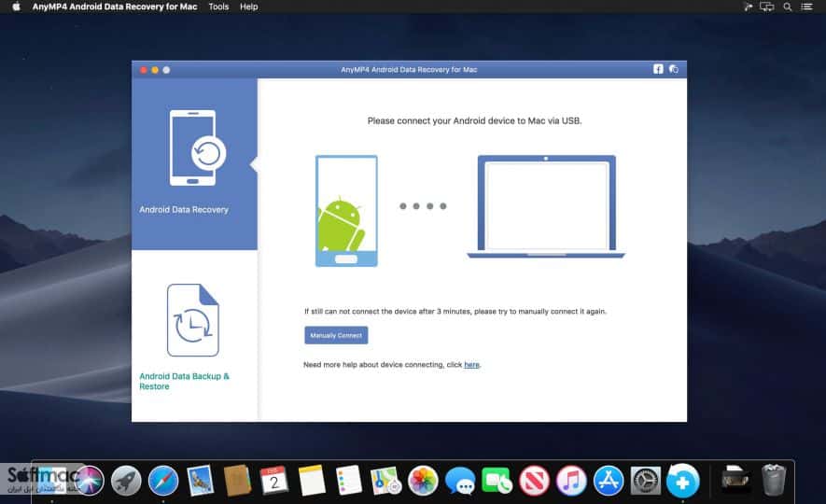Open the folder stack beside Trash

[735, 478]
